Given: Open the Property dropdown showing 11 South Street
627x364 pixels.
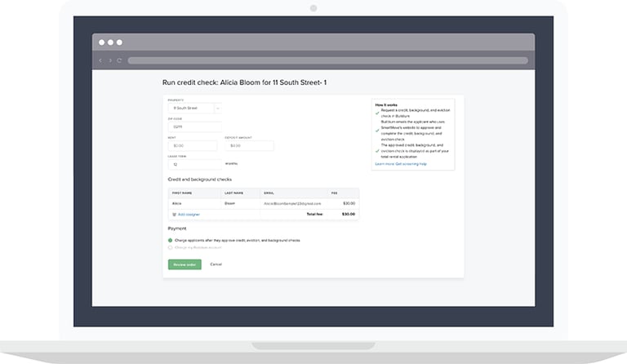Looking at the screenshot, I should tap(190, 108).
